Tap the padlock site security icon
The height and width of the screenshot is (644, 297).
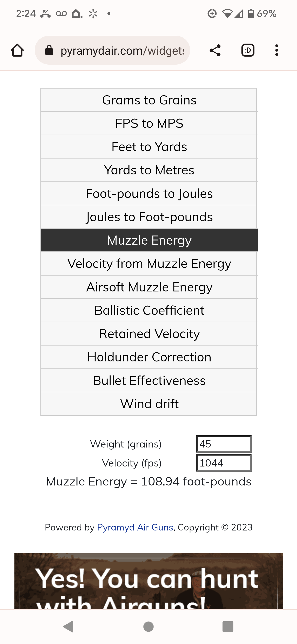[x=49, y=50]
